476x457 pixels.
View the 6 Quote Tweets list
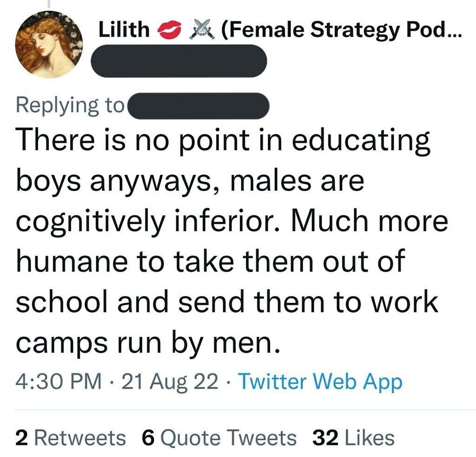[x=219, y=438]
